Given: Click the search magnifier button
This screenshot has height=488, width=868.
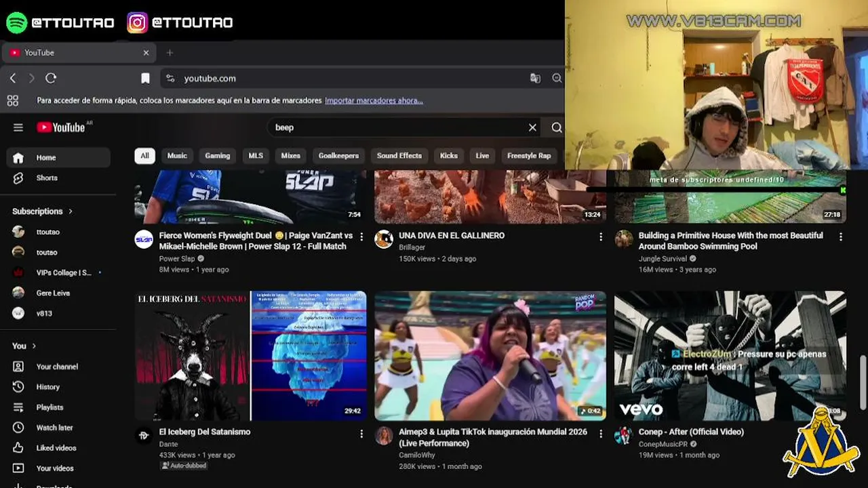Looking at the screenshot, I should 557,127.
